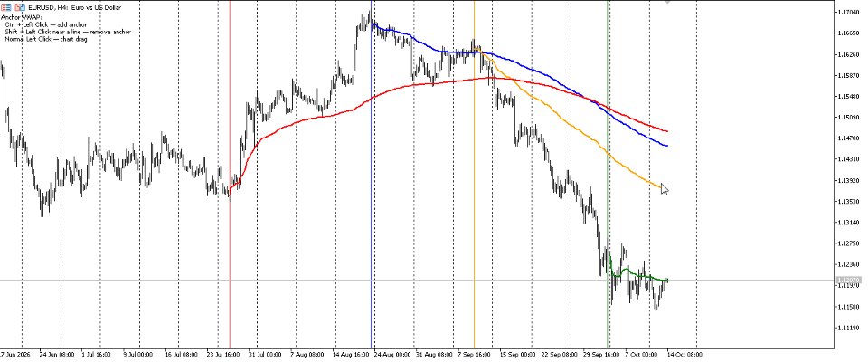Click the '22 Sep 08:00' time label
The image size is (868, 362).
coord(560,354)
